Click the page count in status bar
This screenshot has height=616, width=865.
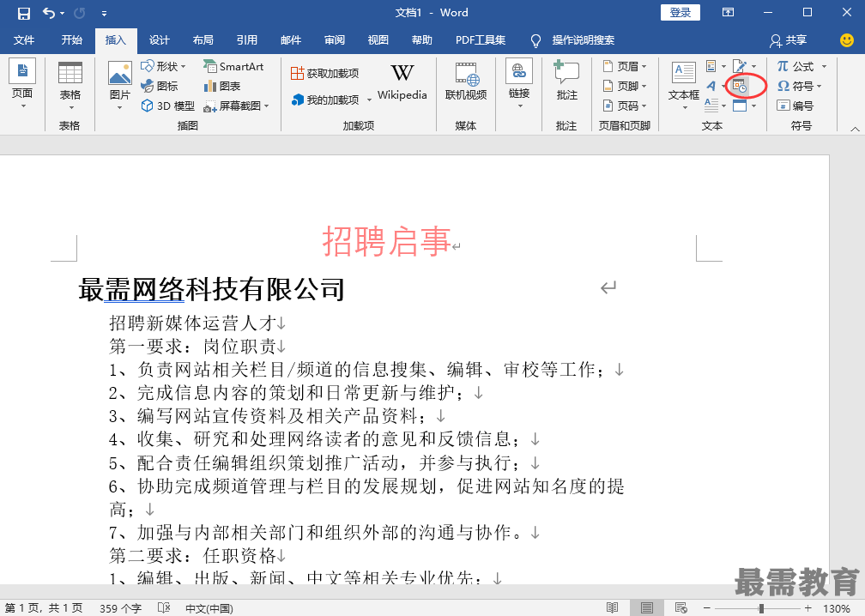pyautogui.click(x=44, y=607)
